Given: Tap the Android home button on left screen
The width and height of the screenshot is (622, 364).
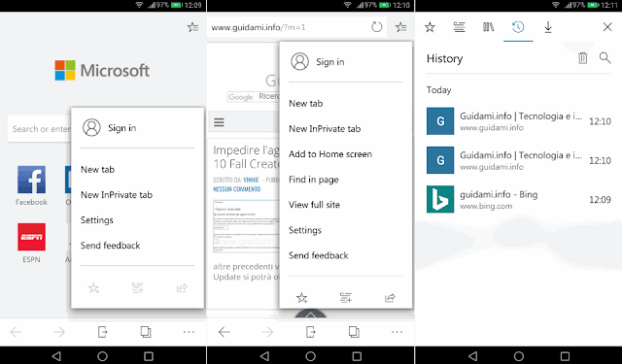Looking at the screenshot, I should point(102,356).
